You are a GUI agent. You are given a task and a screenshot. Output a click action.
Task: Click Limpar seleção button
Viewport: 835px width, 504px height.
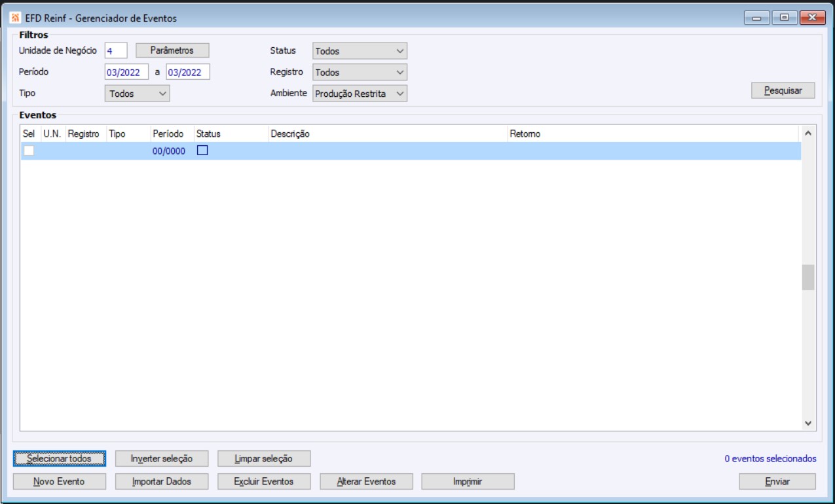click(x=263, y=458)
